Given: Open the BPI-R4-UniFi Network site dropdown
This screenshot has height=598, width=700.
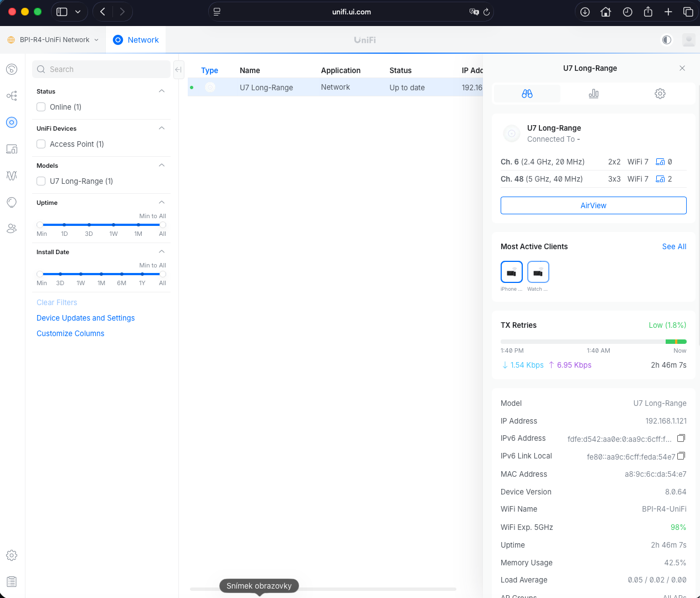Looking at the screenshot, I should (54, 40).
